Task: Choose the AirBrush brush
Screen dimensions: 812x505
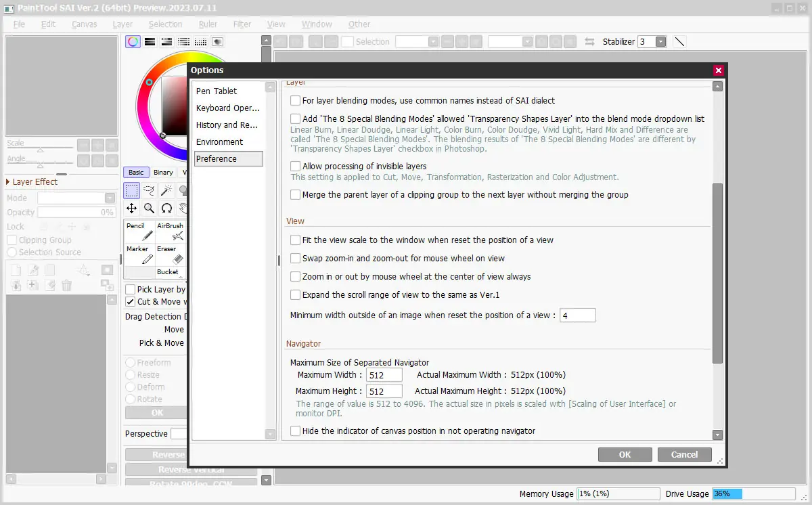Action: 171,232
